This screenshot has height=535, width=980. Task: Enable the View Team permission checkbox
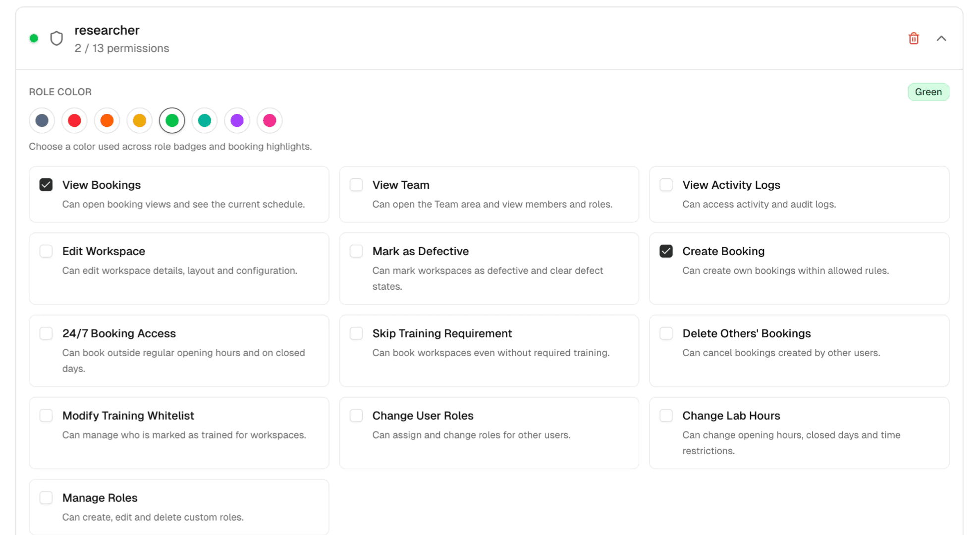(356, 185)
